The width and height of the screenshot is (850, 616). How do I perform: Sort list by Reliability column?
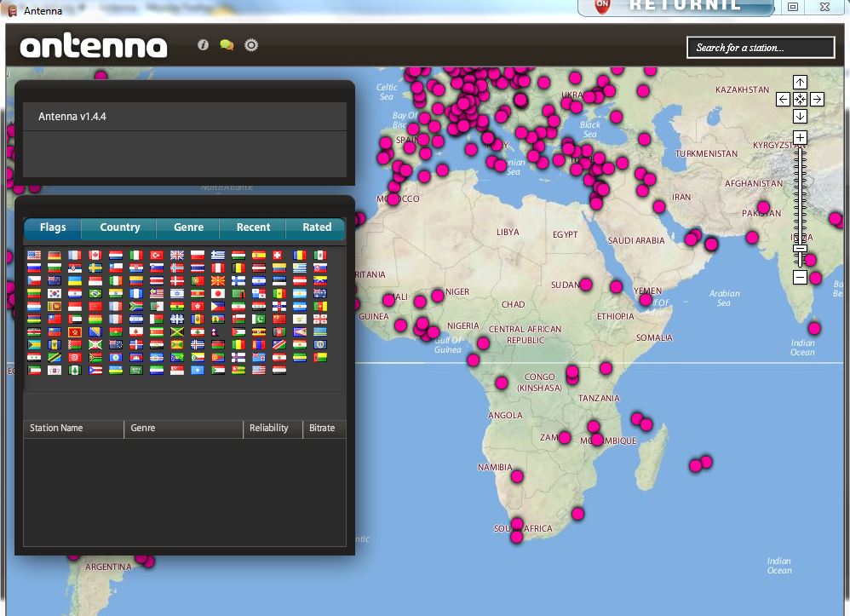[273, 429]
